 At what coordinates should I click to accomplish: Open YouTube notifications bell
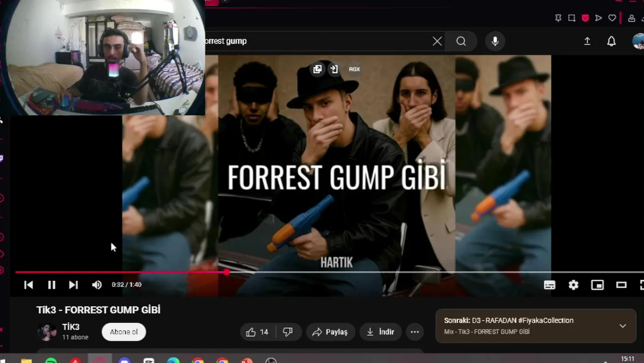pyautogui.click(x=611, y=41)
